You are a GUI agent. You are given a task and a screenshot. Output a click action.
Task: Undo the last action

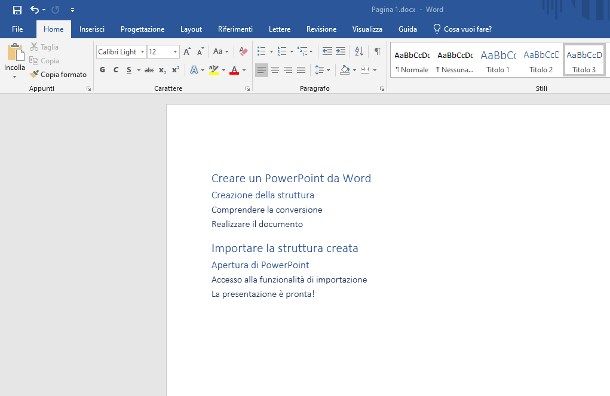(x=35, y=10)
